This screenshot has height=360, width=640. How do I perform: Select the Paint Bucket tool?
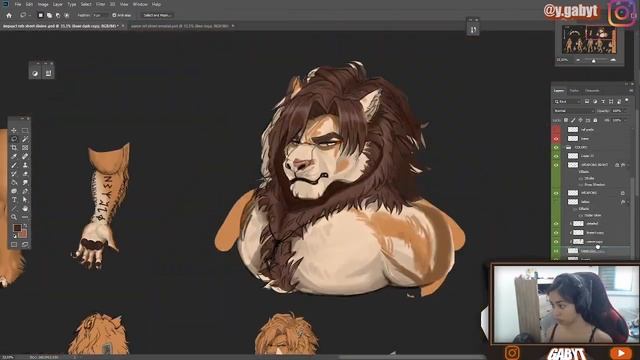(14, 182)
